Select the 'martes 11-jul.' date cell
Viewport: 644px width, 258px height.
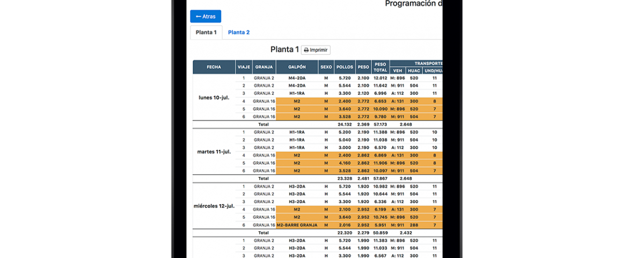pyautogui.click(x=214, y=152)
